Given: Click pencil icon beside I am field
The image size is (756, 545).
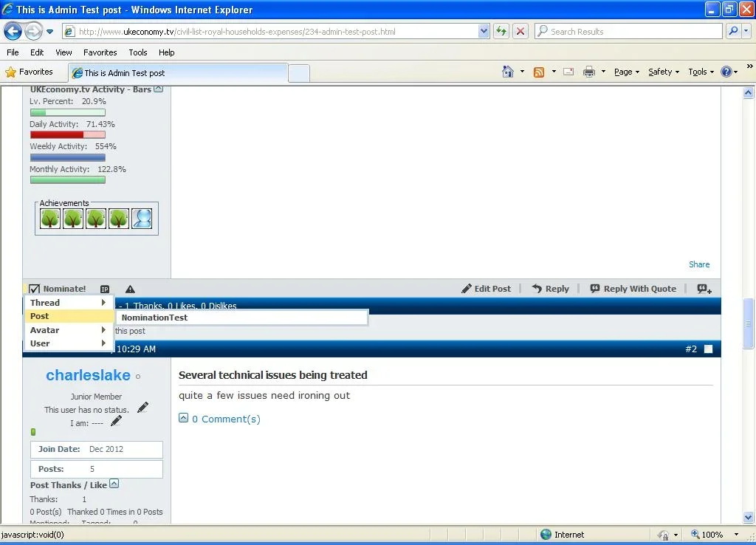Looking at the screenshot, I should [x=116, y=421].
